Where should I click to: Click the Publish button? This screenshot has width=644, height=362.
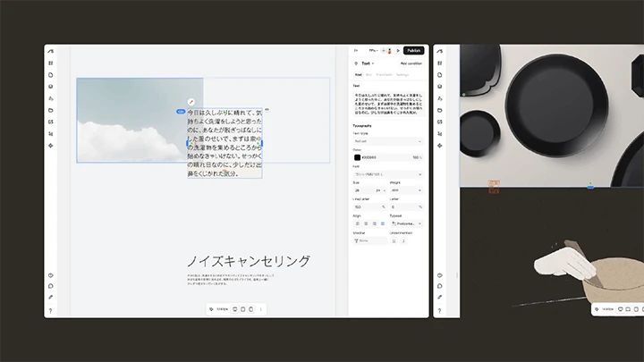(x=413, y=50)
